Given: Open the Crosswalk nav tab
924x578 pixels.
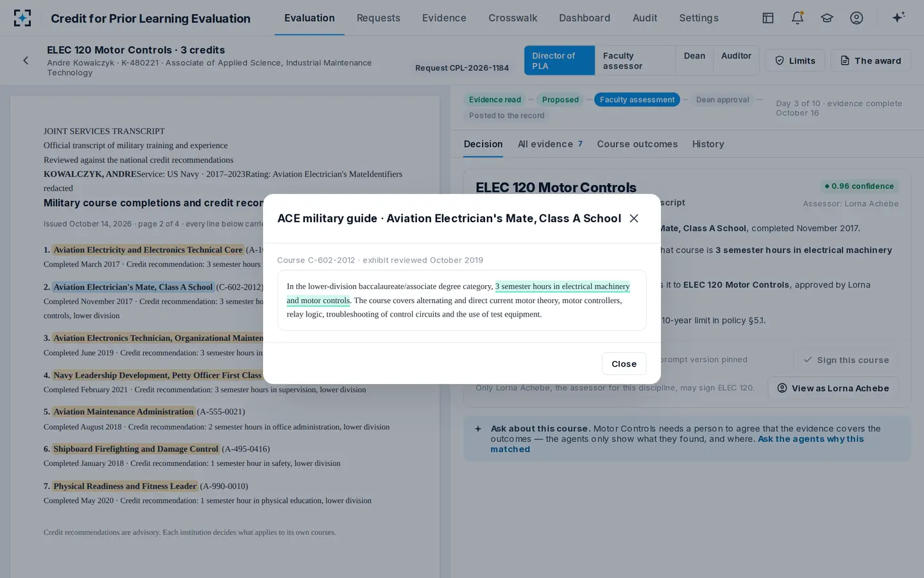Looking at the screenshot, I should tap(513, 18).
